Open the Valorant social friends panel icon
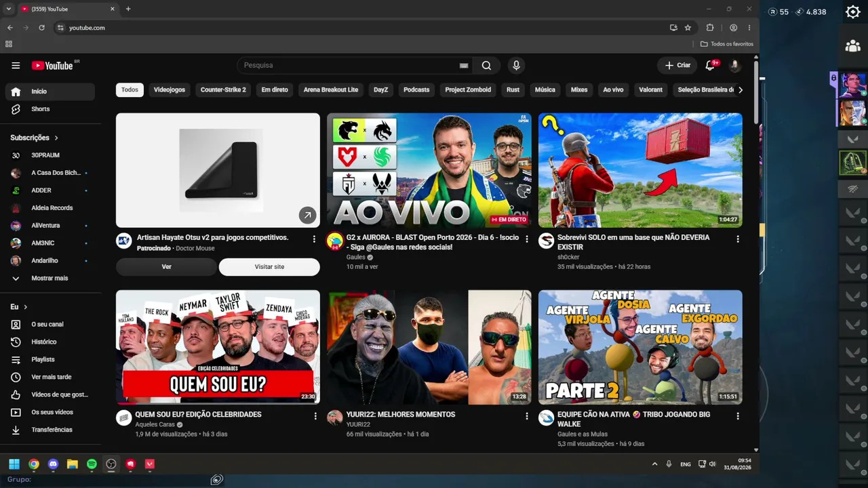868x488 pixels. click(x=853, y=46)
